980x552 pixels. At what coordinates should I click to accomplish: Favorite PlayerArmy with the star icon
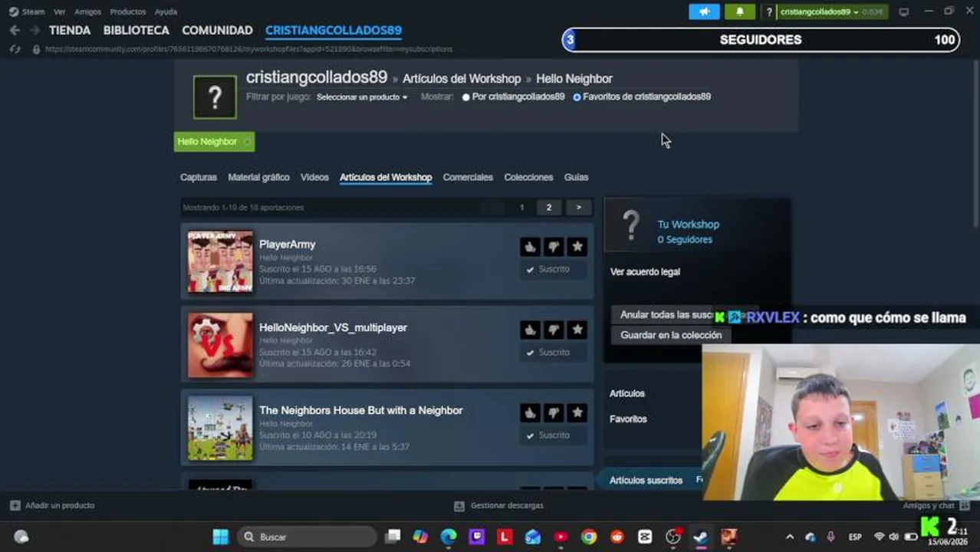577,247
